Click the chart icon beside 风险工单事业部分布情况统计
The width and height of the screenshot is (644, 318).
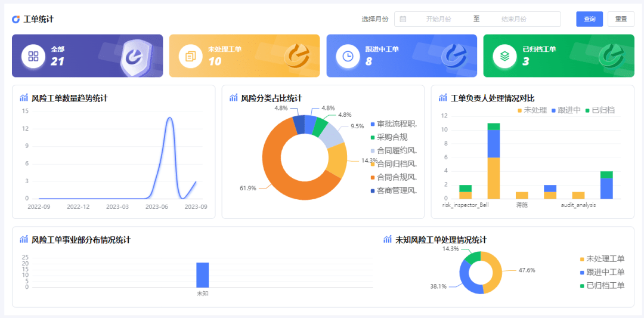tap(23, 239)
